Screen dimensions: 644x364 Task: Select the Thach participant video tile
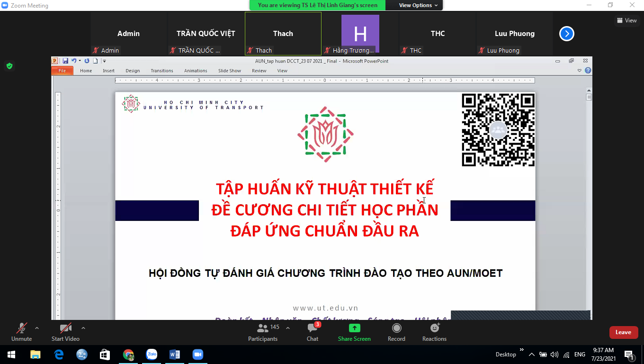click(283, 34)
